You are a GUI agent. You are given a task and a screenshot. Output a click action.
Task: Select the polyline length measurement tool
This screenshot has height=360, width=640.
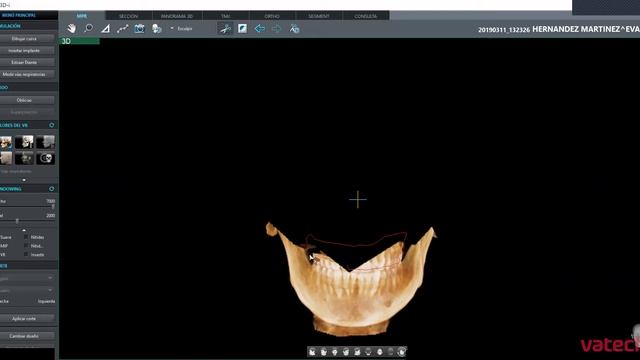click(122, 29)
